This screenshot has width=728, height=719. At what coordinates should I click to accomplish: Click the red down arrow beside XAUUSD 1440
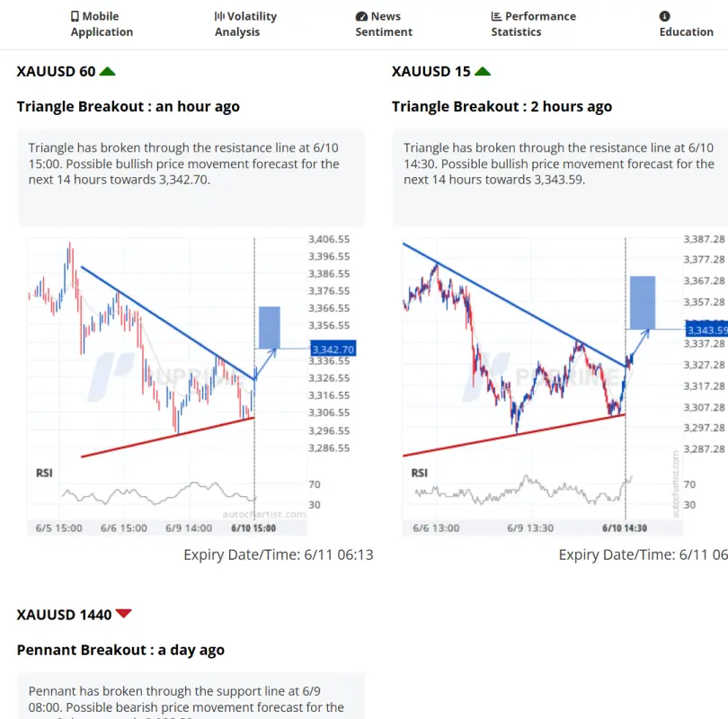pyautogui.click(x=124, y=614)
